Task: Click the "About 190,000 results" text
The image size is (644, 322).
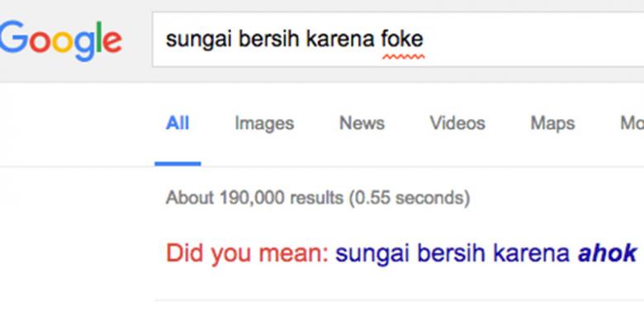Action: (x=254, y=198)
